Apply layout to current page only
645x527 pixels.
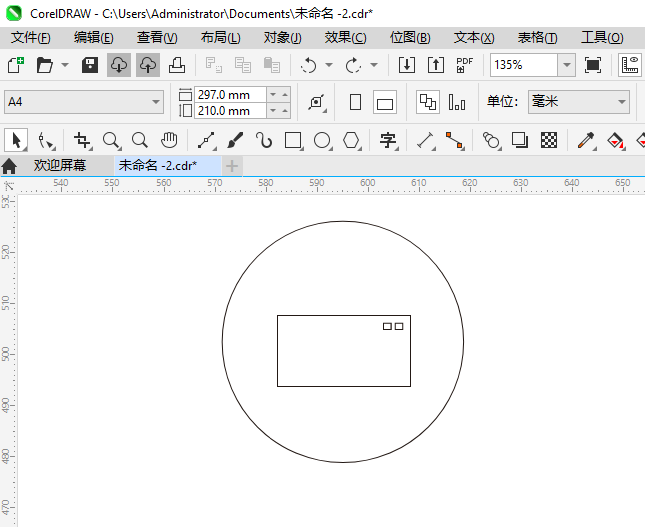tap(457, 102)
